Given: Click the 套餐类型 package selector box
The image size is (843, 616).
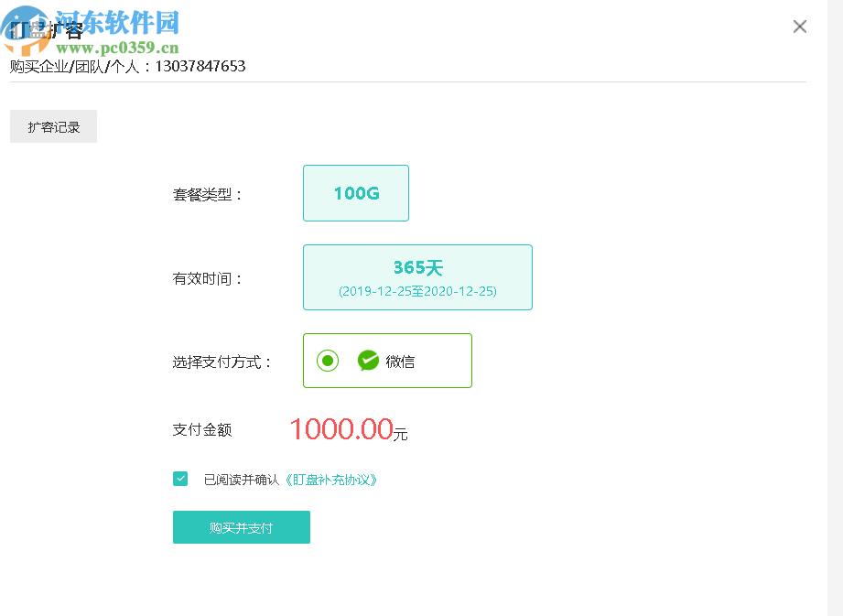Looking at the screenshot, I should (355, 193).
